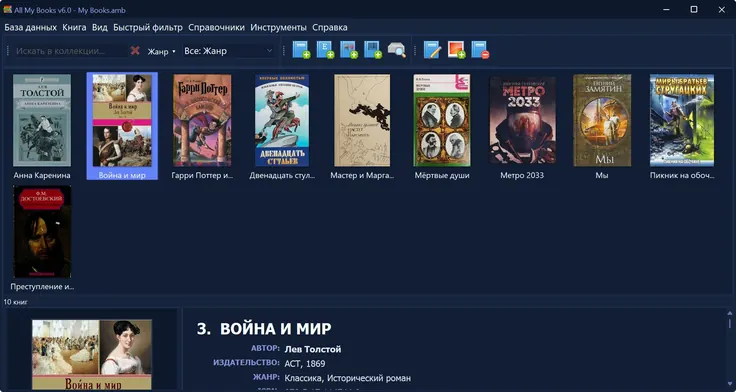Open the Инструменты menu
The height and width of the screenshot is (392, 736).
pyautogui.click(x=278, y=27)
